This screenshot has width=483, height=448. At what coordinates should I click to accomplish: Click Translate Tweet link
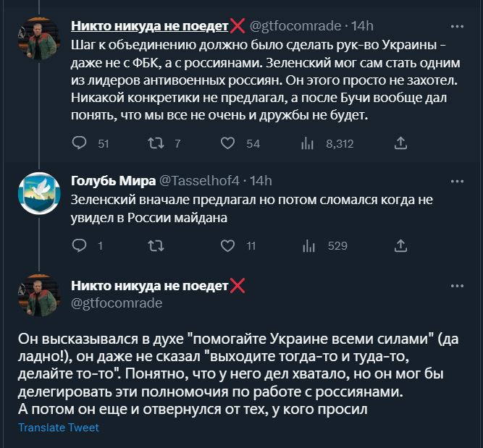[x=59, y=428]
